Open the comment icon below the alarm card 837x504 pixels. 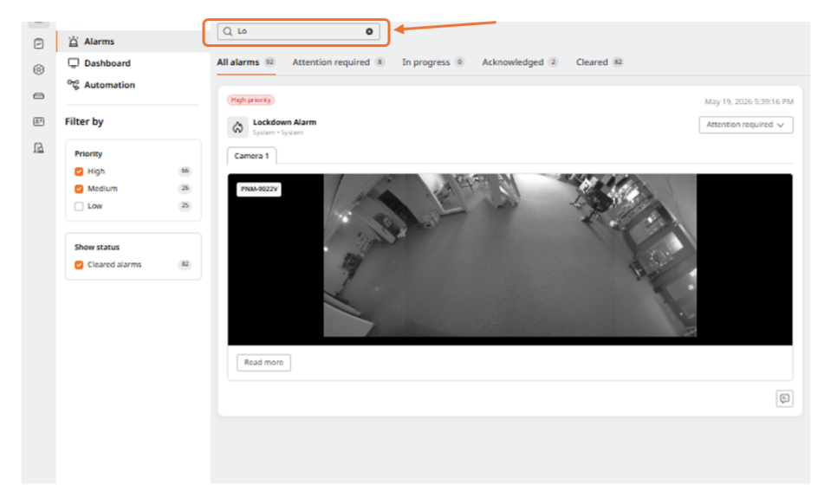point(784,398)
